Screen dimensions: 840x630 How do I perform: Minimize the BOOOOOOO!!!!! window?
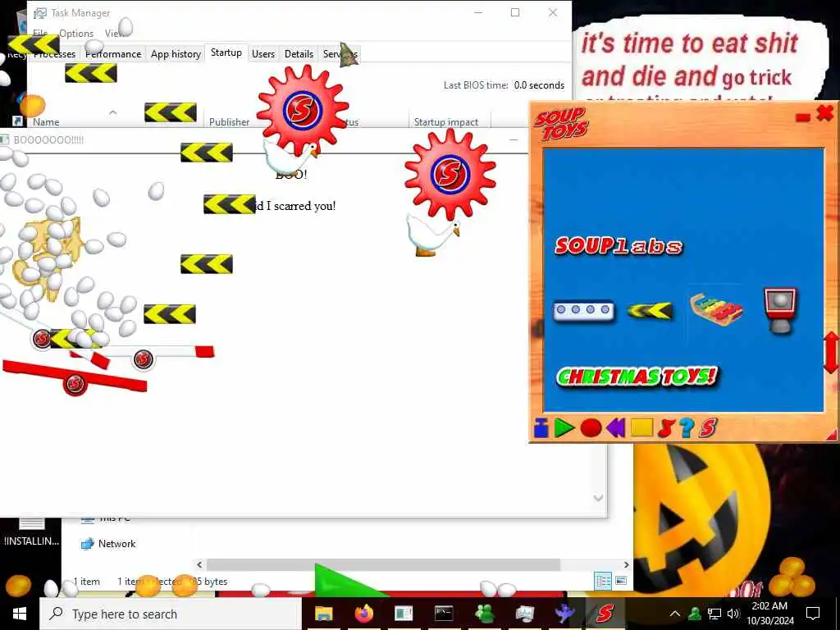pyautogui.click(x=514, y=139)
